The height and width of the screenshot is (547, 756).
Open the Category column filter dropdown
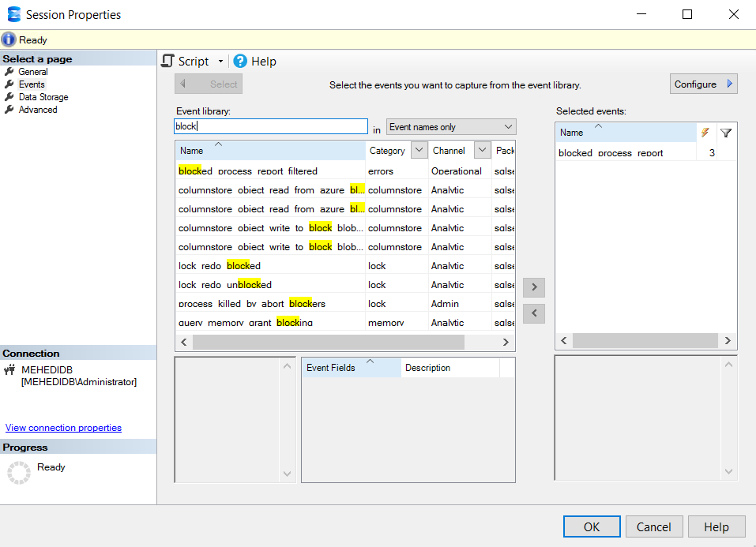coord(419,151)
